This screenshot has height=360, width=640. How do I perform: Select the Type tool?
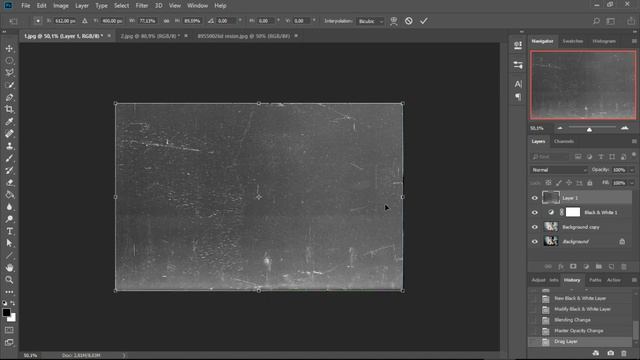click(x=9, y=231)
